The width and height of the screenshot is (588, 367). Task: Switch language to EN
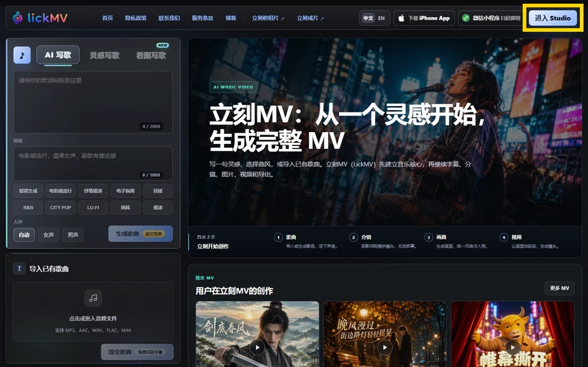[381, 18]
